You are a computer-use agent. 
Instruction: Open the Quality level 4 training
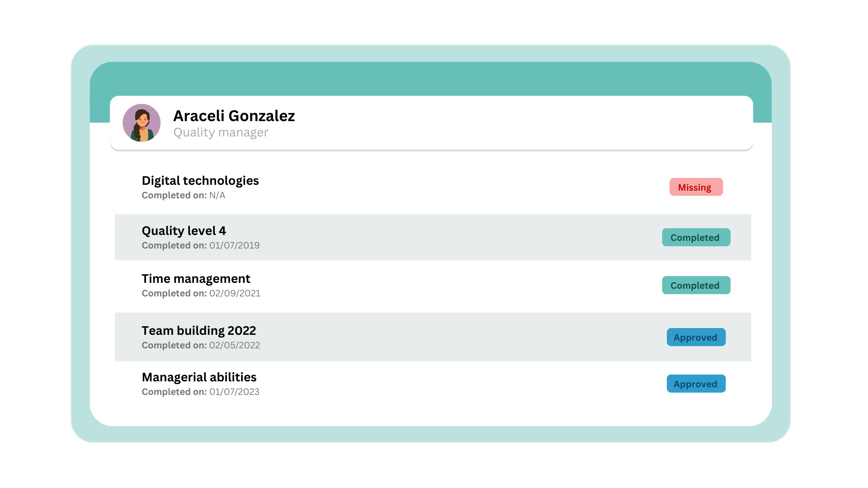coord(184,231)
